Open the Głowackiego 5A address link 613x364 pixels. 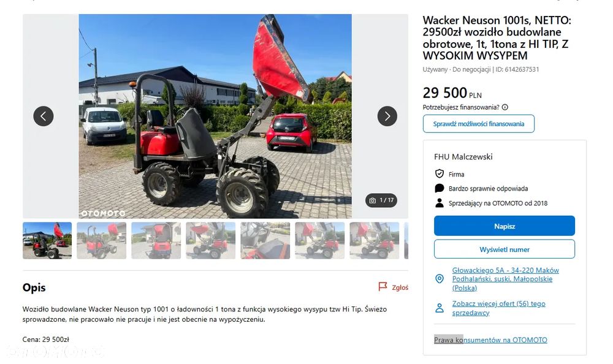click(x=505, y=279)
